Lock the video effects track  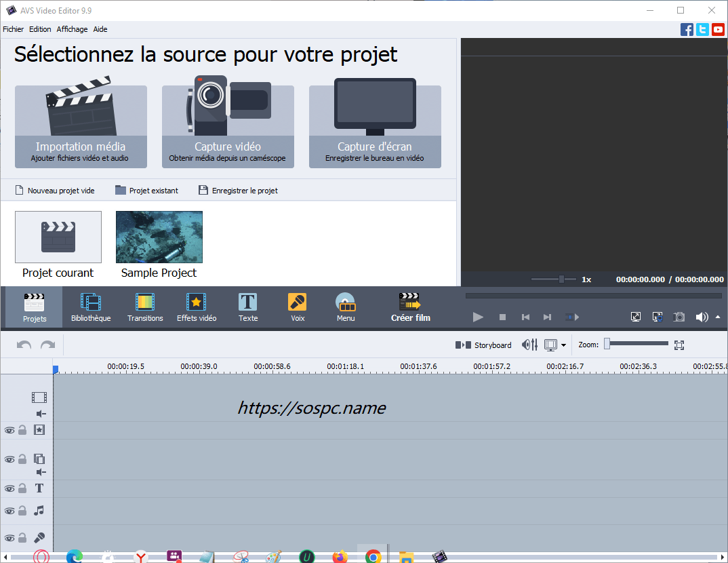click(x=22, y=429)
